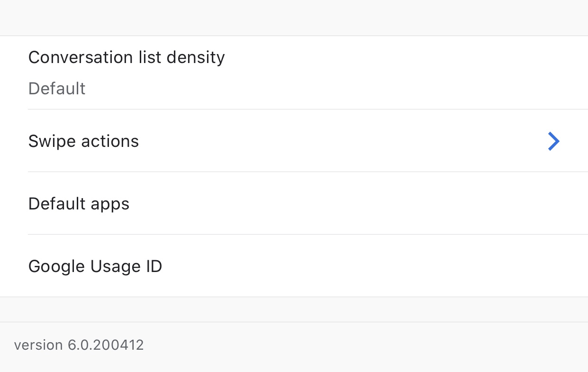
Task: Click the Swipe actions label text
Action: (x=83, y=141)
